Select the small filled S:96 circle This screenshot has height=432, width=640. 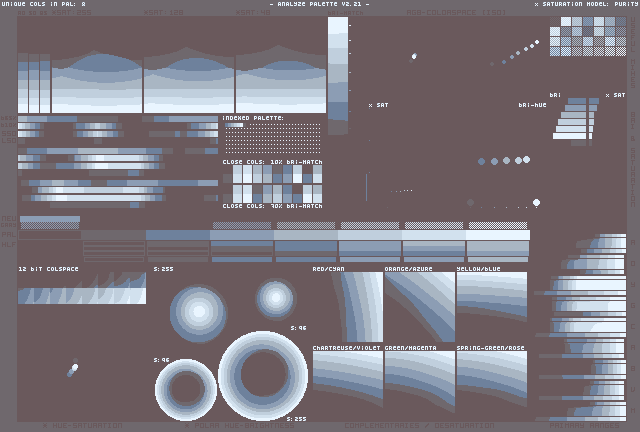(x=275, y=299)
